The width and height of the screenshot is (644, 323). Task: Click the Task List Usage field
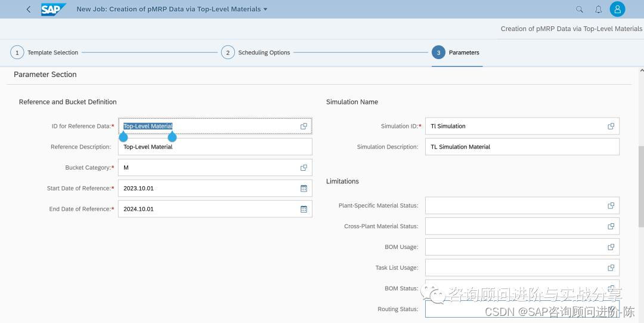pyautogui.click(x=522, y=267)
